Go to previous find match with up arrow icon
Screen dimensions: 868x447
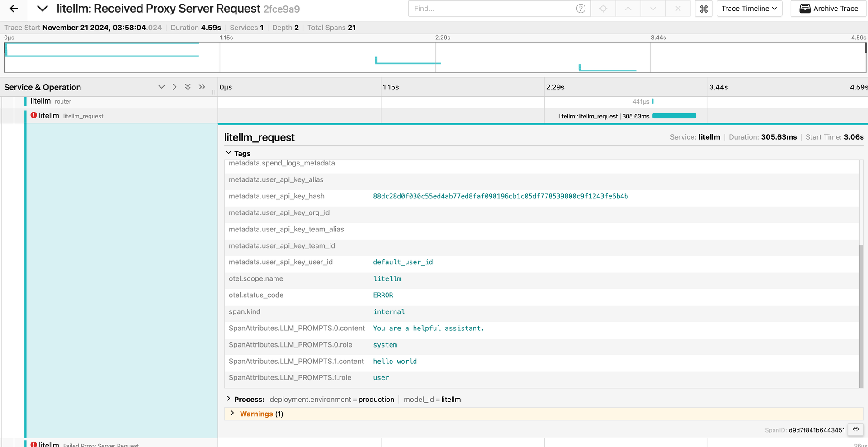(x=628, y=9)
